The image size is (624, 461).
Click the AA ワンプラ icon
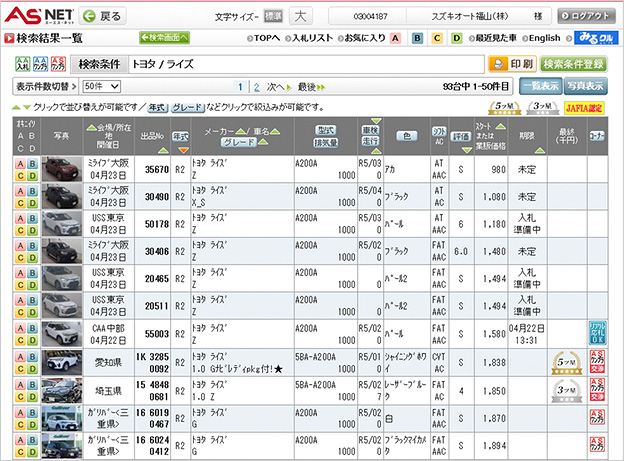pyautogui.click(x=41, y=64)
